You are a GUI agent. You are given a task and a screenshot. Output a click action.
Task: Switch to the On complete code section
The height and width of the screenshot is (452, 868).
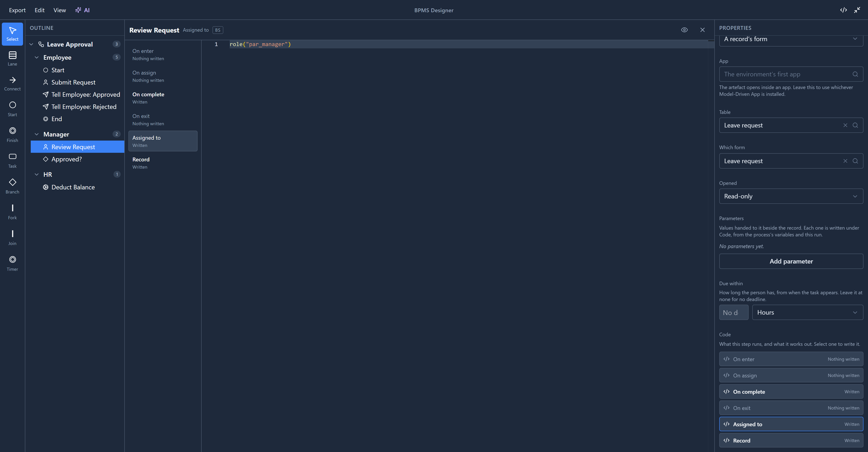click(x=163, y=98)
